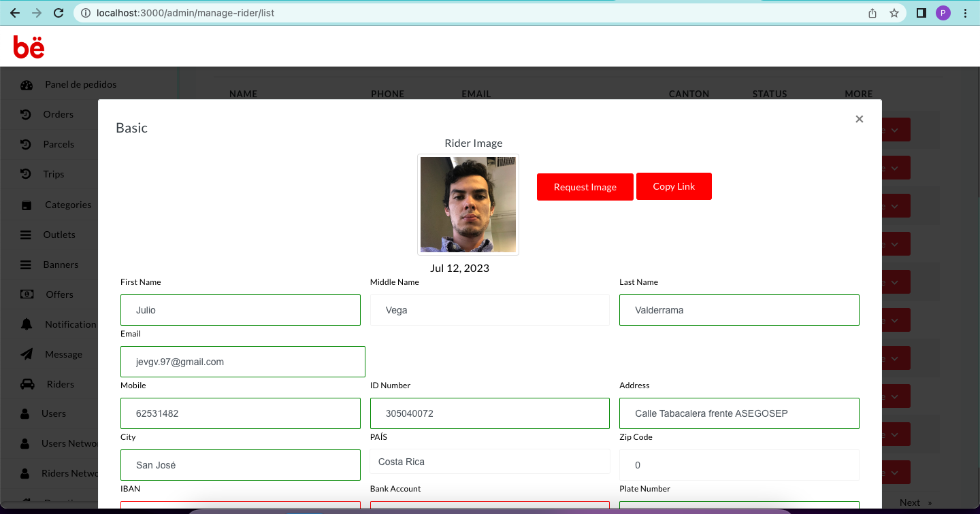Select the Address input field

pyautogui.click(x=739, y=413)
